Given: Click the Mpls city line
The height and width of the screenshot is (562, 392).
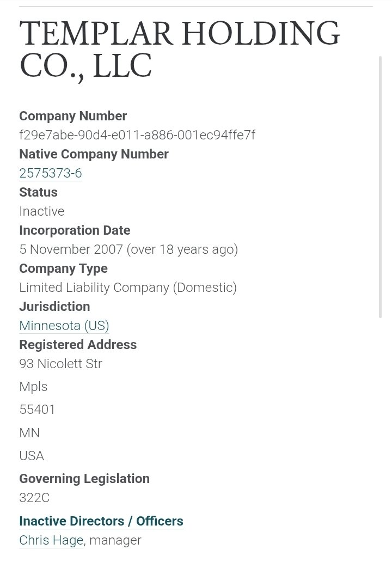Looking at the screenshot, I should coord(33,387).
